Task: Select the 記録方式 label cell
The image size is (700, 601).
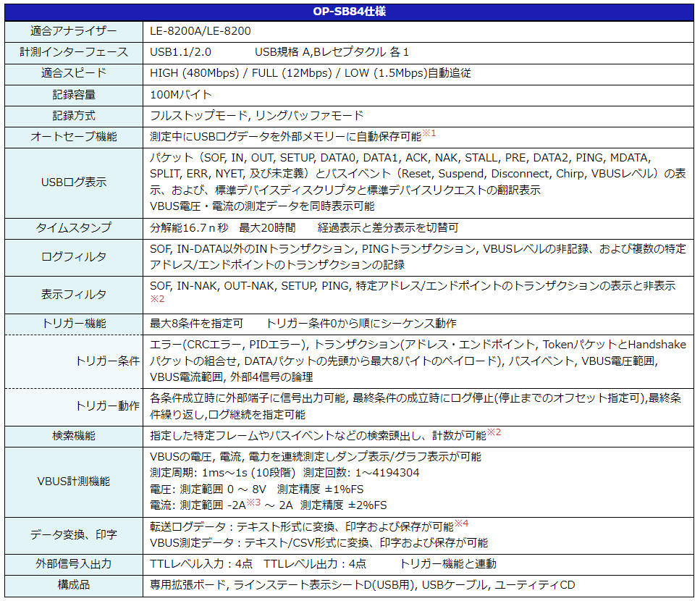Action: tap(74, 116)
